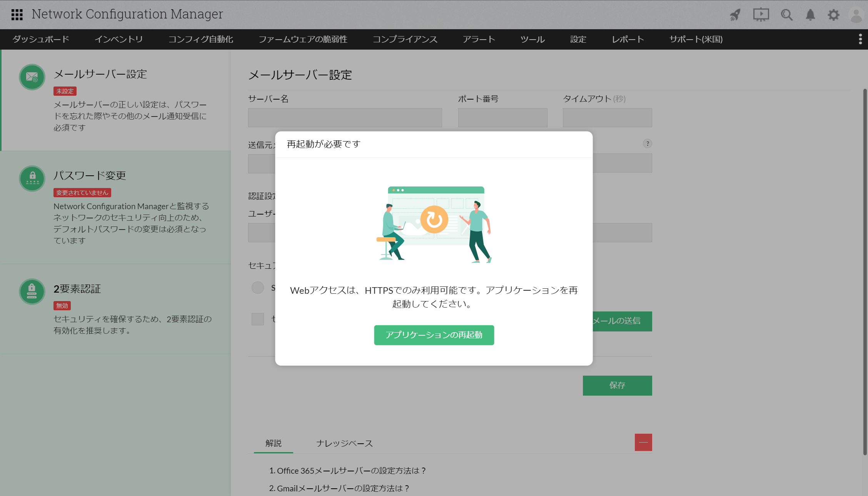Open the notifications bell

coord(810,15)
